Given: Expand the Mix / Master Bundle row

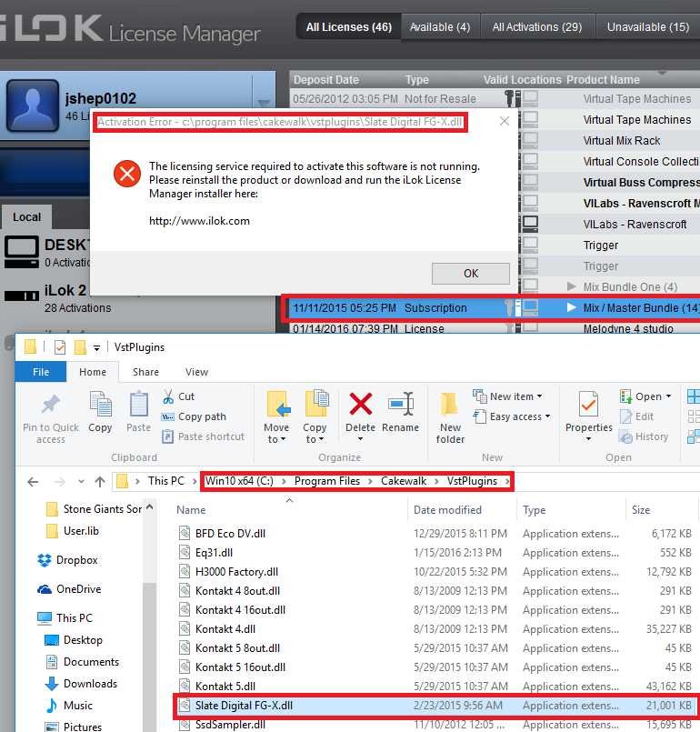Looking at the screenshot, I should pos(571,308).
